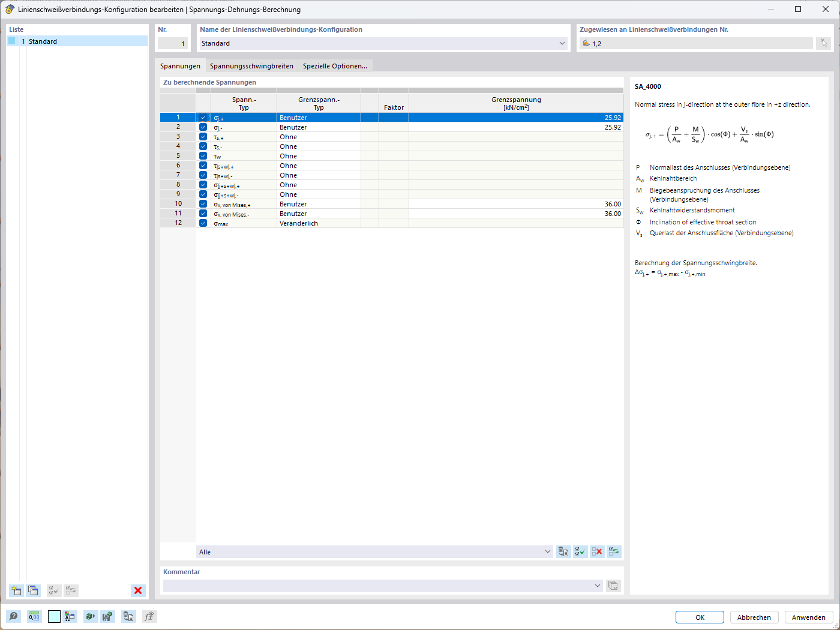
Task: Switch to the Spannungen tab
Action: tap(180, 66)
